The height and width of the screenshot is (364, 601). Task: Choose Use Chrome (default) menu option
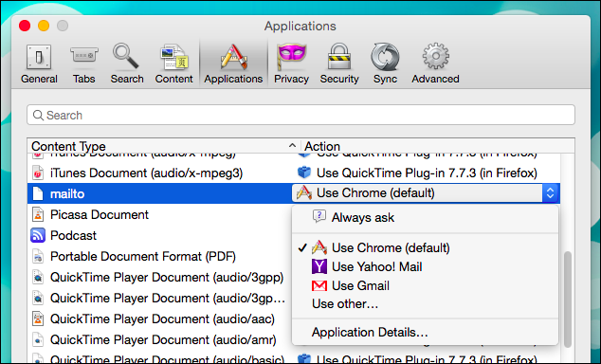(425, 247)
